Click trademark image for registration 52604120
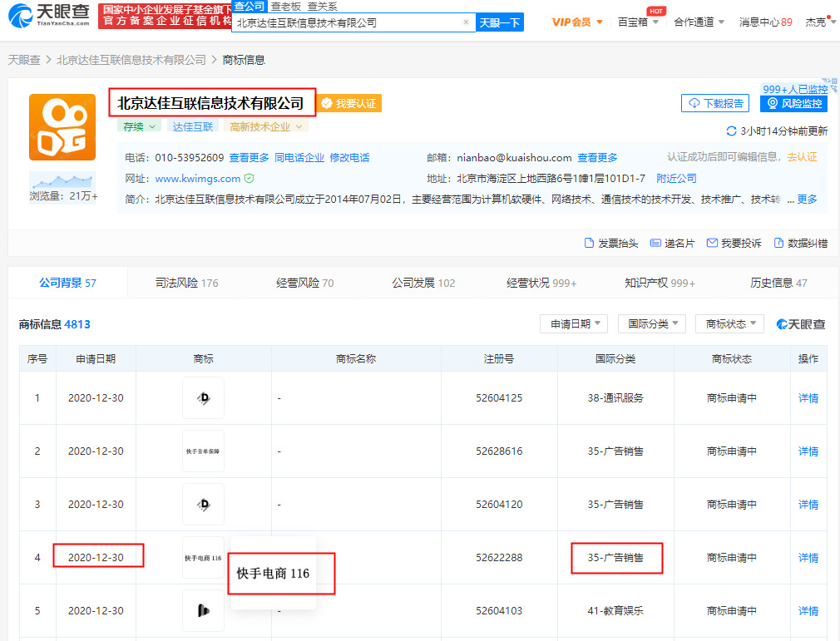This screenshot has height=641, width=840. coord(203,504)
